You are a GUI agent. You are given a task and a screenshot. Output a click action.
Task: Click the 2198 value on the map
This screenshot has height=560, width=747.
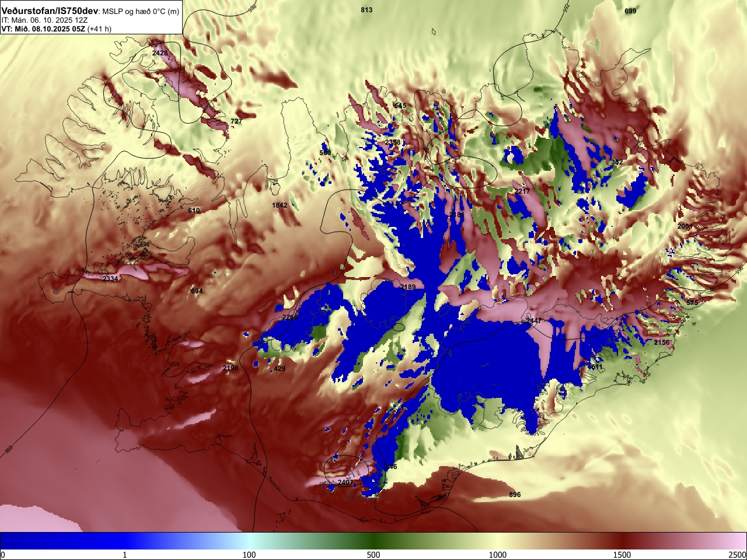231,368
